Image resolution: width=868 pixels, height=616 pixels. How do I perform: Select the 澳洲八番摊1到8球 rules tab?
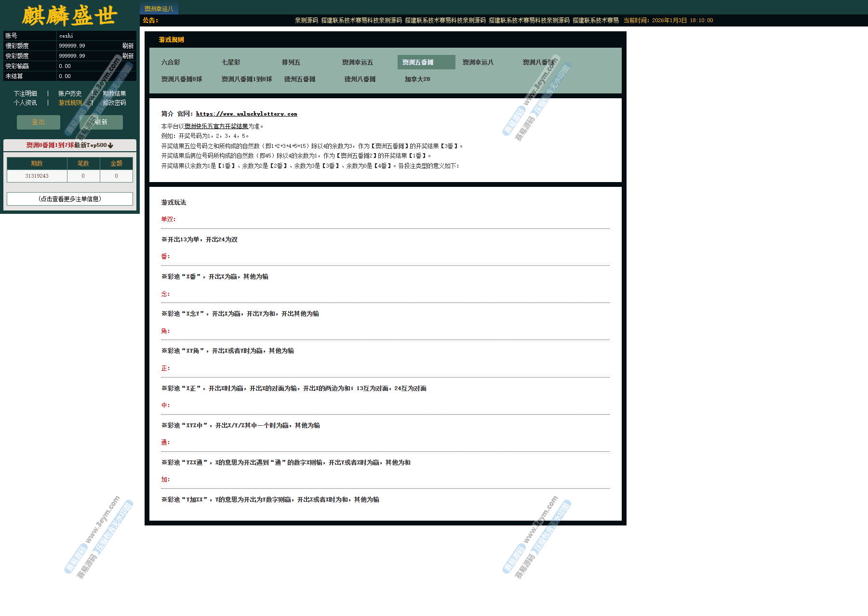(x=247, y=79)
